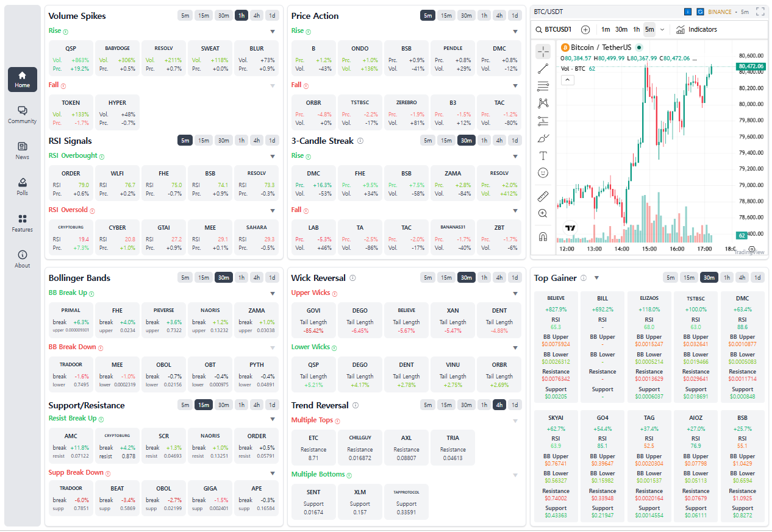Switch chart interval to 1h

tap(636, 29)
